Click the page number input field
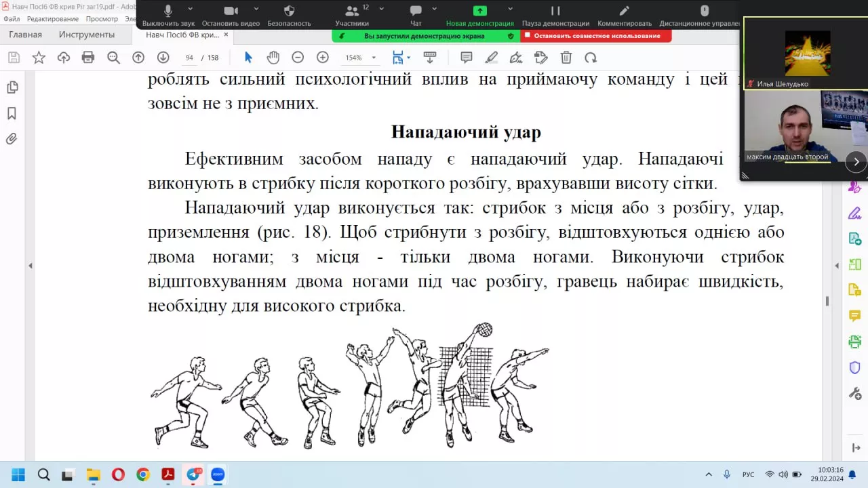 click(189, 58)
